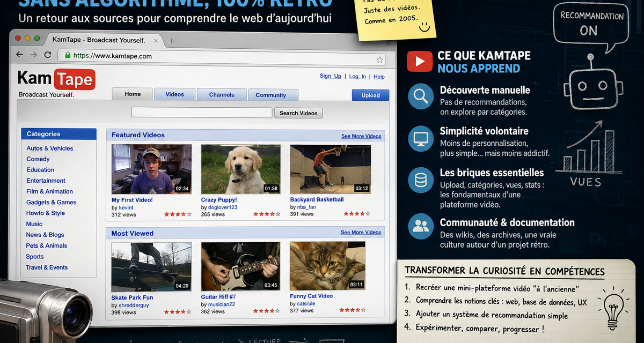
Task: Open Guitar Riff #7 thumbnail
Action: point(240,266)
